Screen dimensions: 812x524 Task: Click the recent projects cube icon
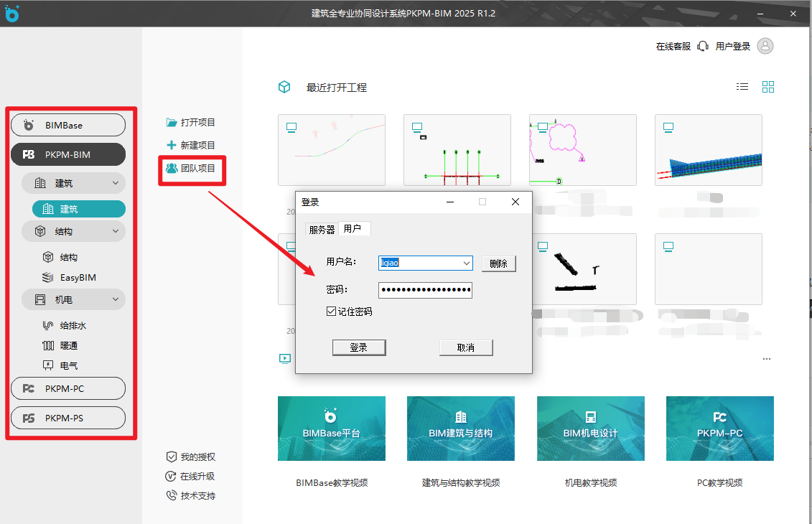pos(284,87)
